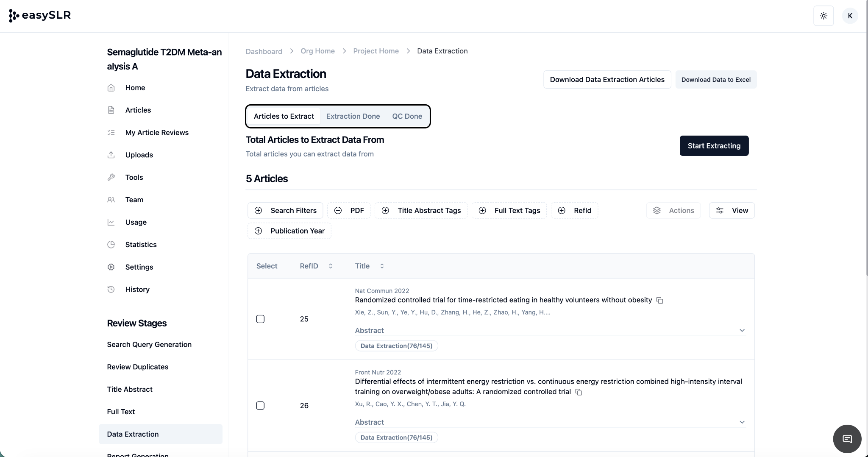
Task: Click the Uploads icon in sidebar
Action: tap(111, 155)
